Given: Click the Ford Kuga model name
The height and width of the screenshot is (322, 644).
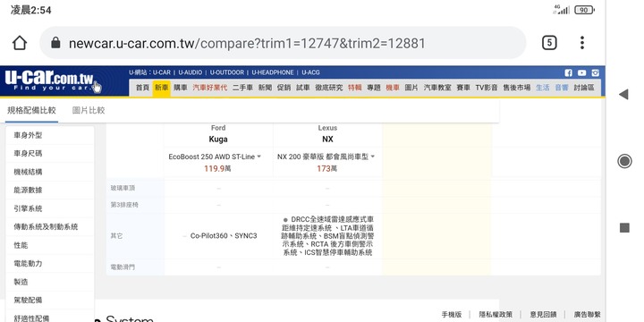Looking at the screenshot, I should pyautogui.click(x=218, y=140).
